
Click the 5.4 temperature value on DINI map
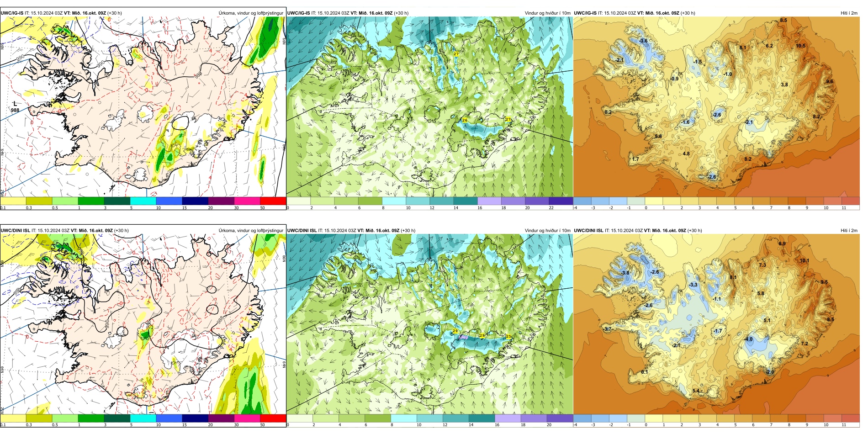[696, 391]
